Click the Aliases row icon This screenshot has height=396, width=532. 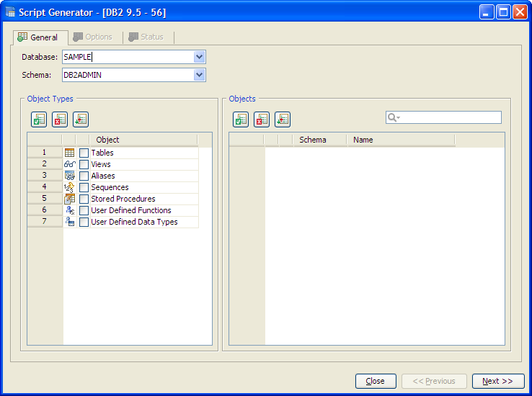[69, 176]
